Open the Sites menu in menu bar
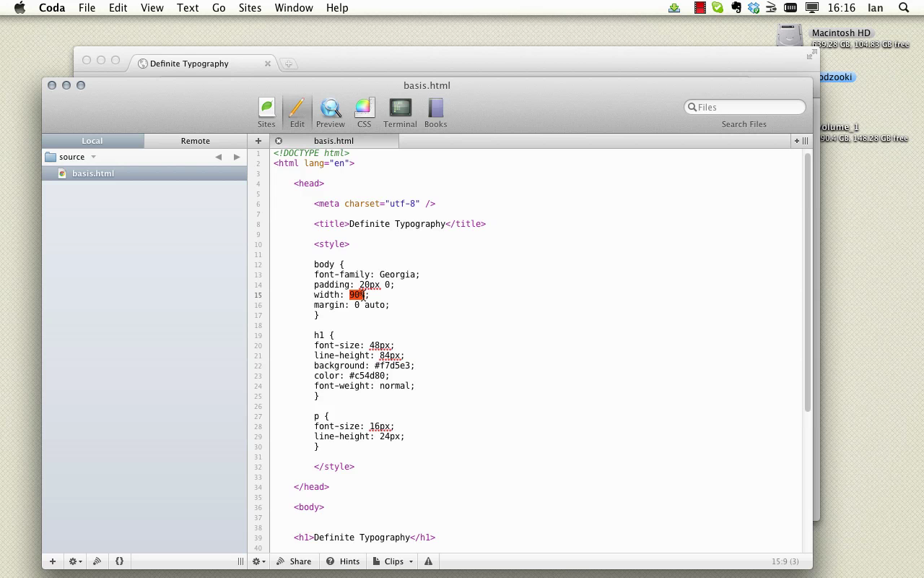Viewport: 924px width, 578px height. coord(250,8)
